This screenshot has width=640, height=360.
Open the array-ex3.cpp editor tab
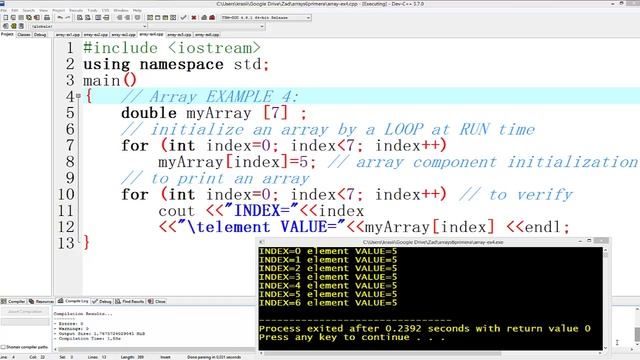(123, 35)
